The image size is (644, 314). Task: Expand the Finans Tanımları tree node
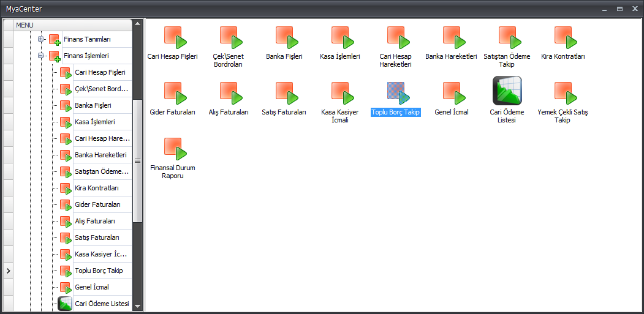[40, 39]
